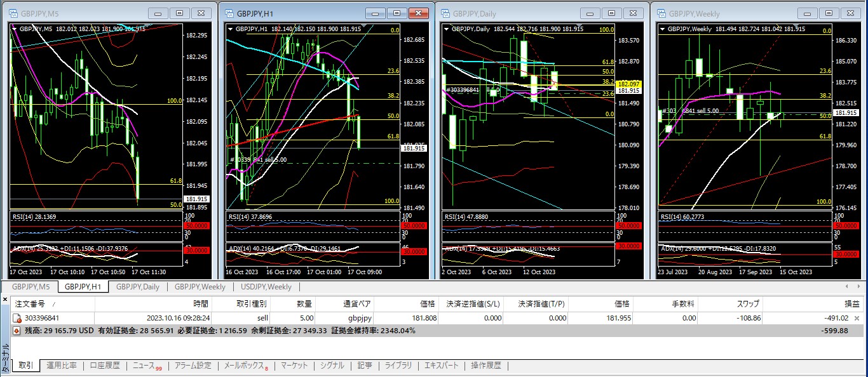
Task: Sort orders by 注文番号 column header
Action: [x=31, y=304]
